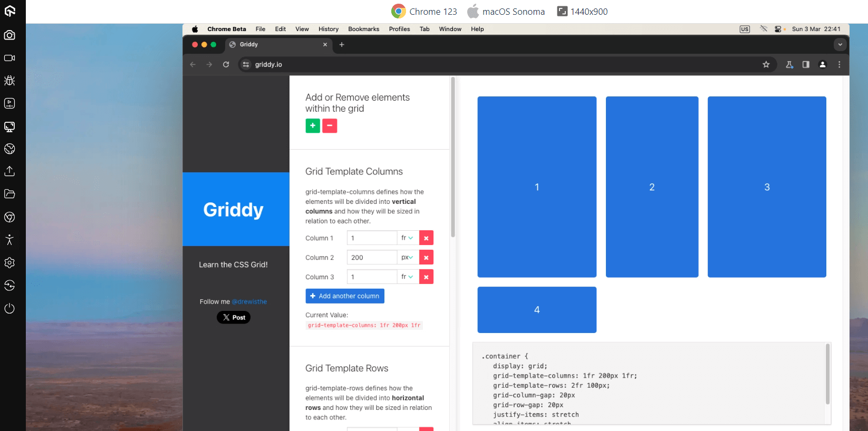Toggle the Chrome side panel icon

coord(806,65)
